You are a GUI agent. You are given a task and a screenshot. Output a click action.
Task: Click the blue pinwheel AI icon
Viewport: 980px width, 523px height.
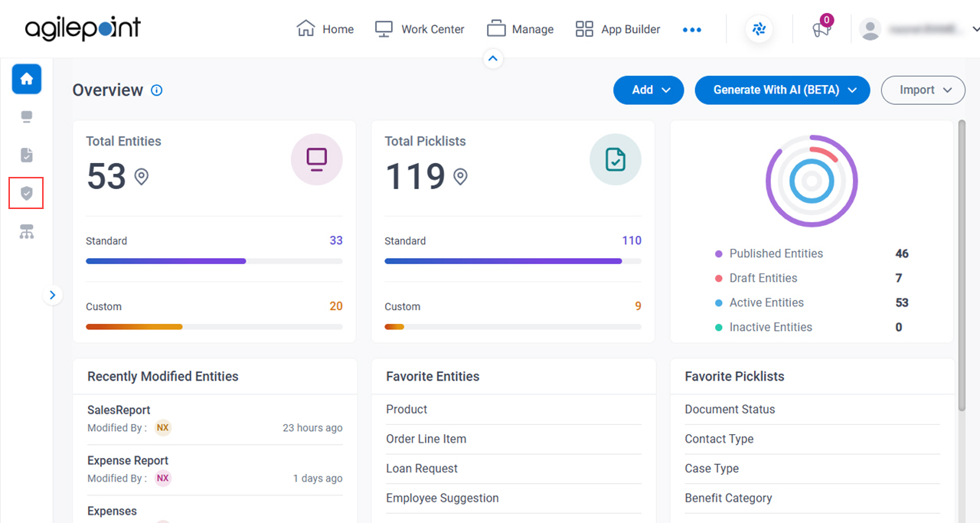759,29
